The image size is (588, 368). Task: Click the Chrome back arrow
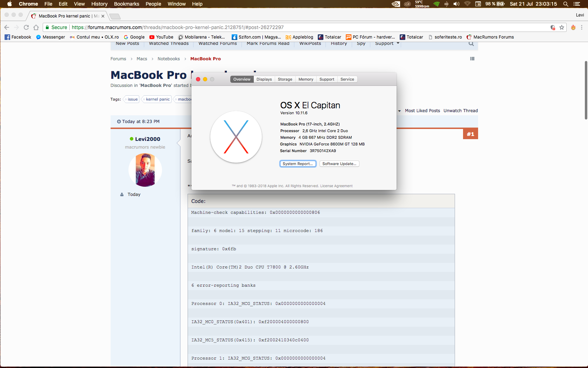(x=7, y=27)
